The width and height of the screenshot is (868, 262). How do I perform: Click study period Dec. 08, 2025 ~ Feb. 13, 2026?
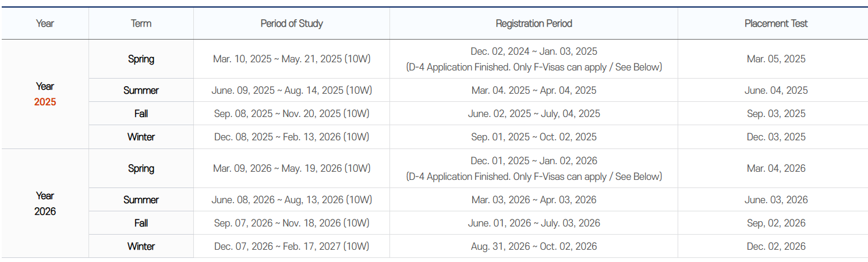point(292,137)
